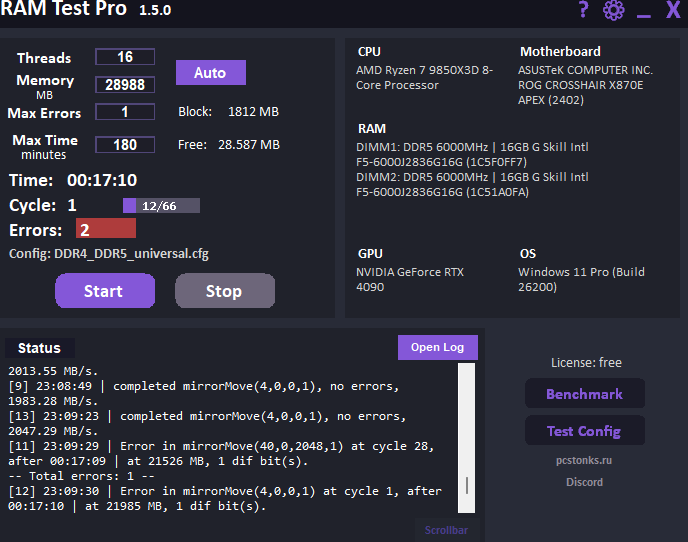
Task: Click log line '-- Total errors: 1 --'
Action: click(81, 476)
